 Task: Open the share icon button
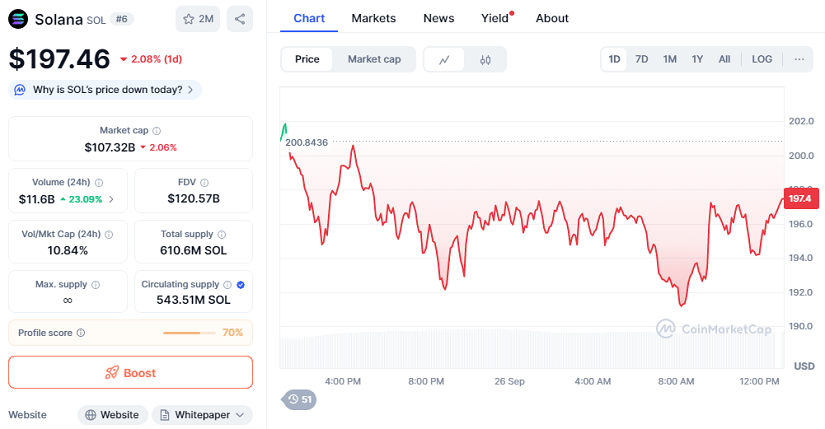240,19
